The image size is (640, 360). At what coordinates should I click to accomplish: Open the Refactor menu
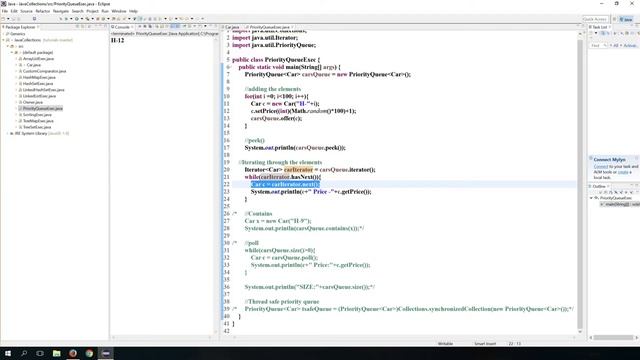point(42,11)
